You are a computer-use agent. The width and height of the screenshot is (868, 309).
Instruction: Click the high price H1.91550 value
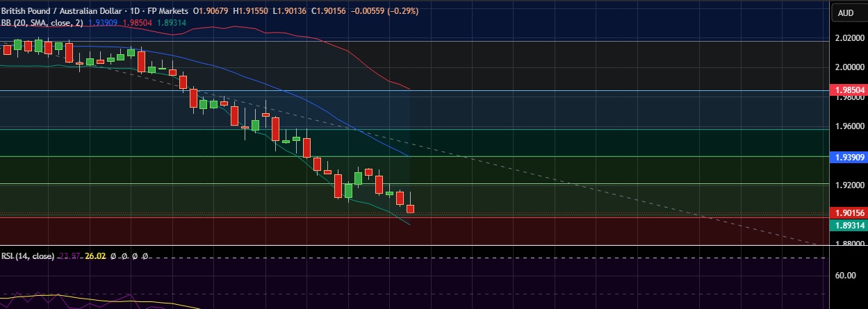click(249, 10)
